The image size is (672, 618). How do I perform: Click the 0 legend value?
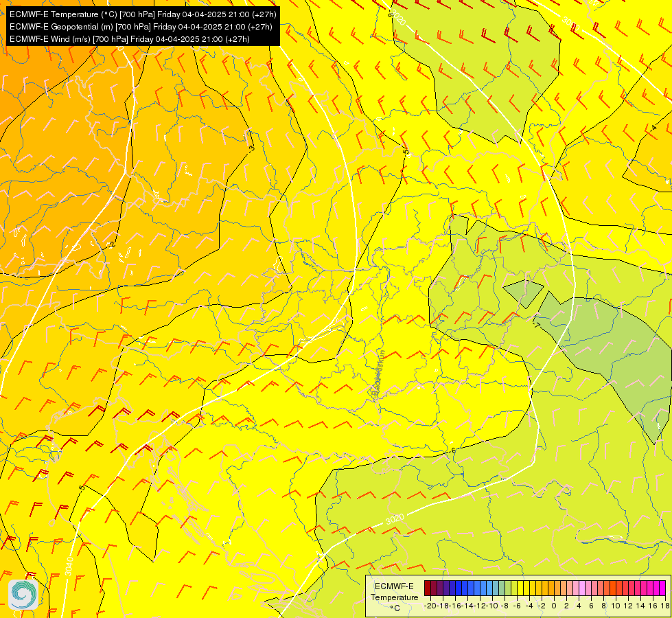click(554, 606)
